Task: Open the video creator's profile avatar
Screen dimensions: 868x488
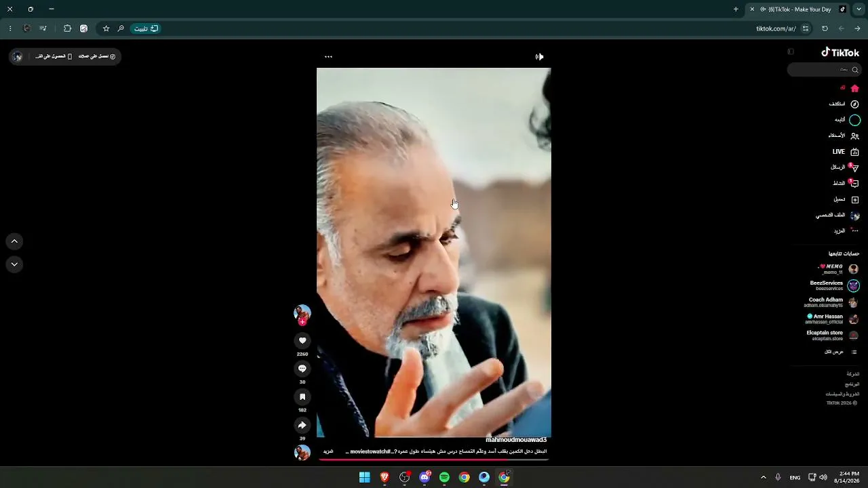Action: click(x=302, y=313)
